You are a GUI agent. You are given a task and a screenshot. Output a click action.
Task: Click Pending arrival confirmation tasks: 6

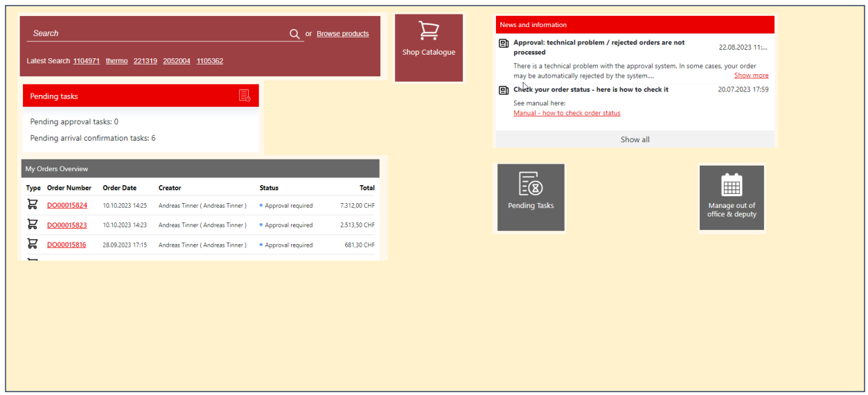click(93, 138)
